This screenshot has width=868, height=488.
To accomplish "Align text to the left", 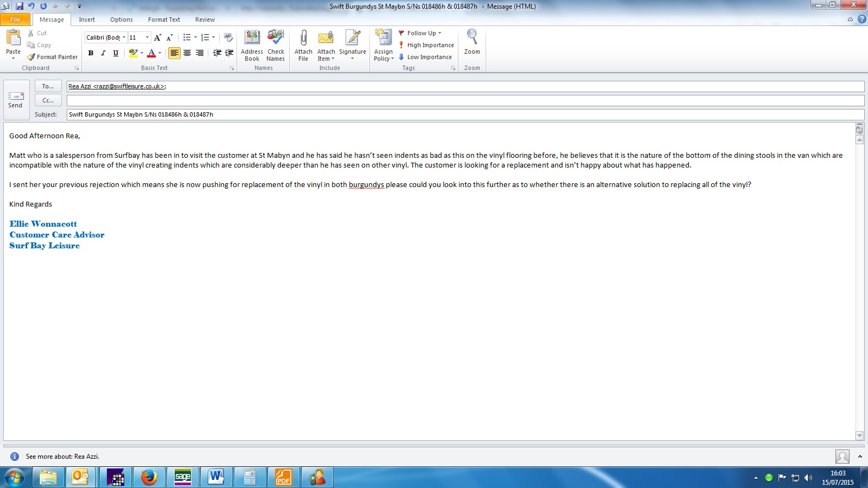I will click(x=174, y=53).
